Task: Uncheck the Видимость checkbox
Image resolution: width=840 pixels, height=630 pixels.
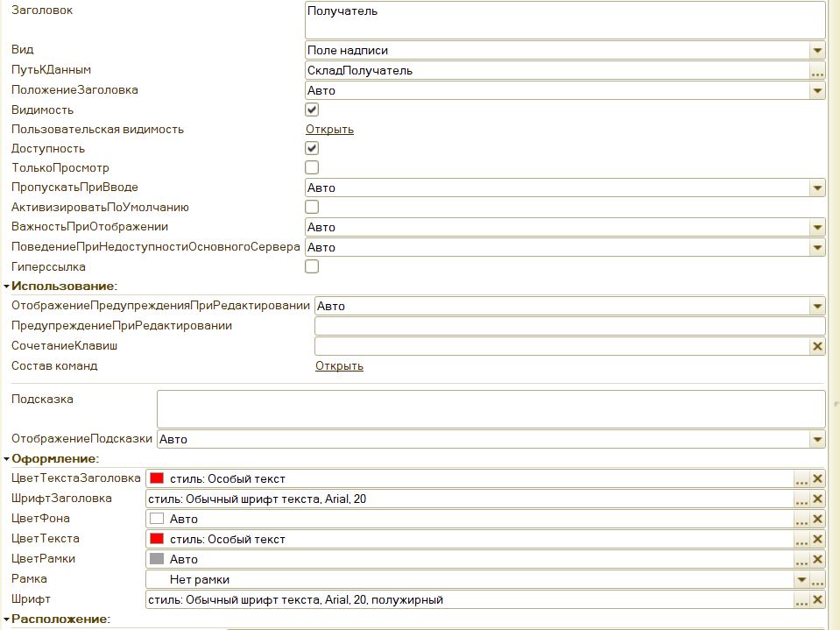Action: (x=312, y=110)
